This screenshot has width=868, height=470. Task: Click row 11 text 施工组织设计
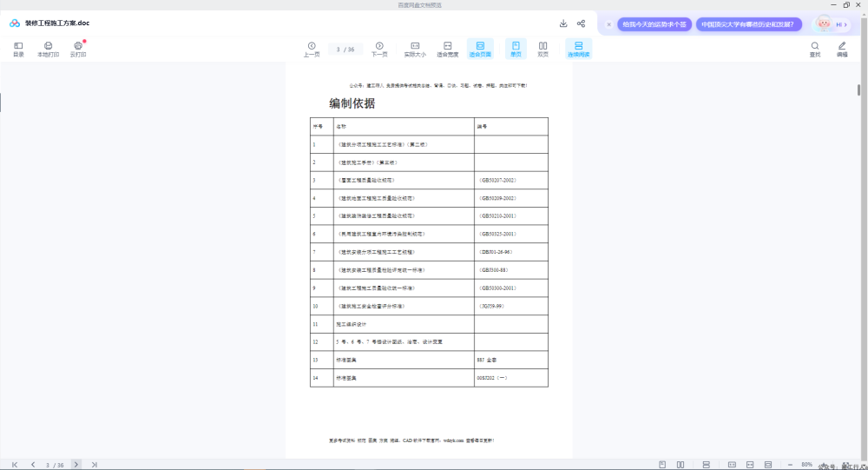coord(351,324)
